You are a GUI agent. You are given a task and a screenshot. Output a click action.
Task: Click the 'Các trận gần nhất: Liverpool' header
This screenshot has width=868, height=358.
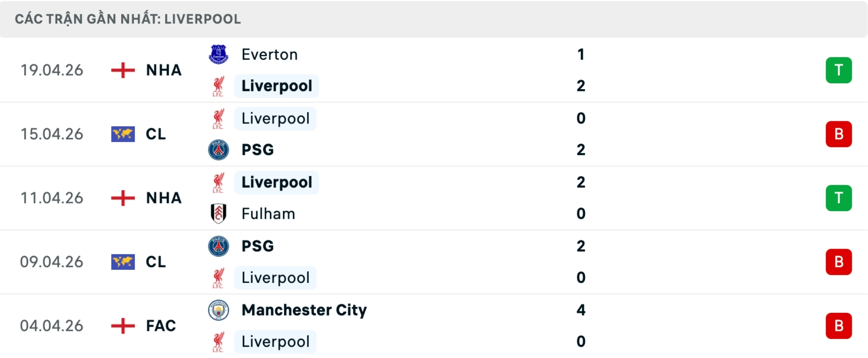click(128, 19)
